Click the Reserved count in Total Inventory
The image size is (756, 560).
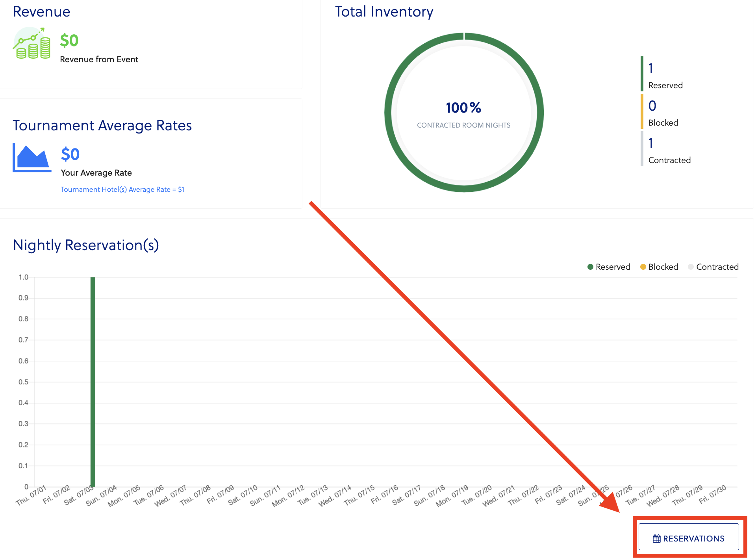(x=651, y=69)
